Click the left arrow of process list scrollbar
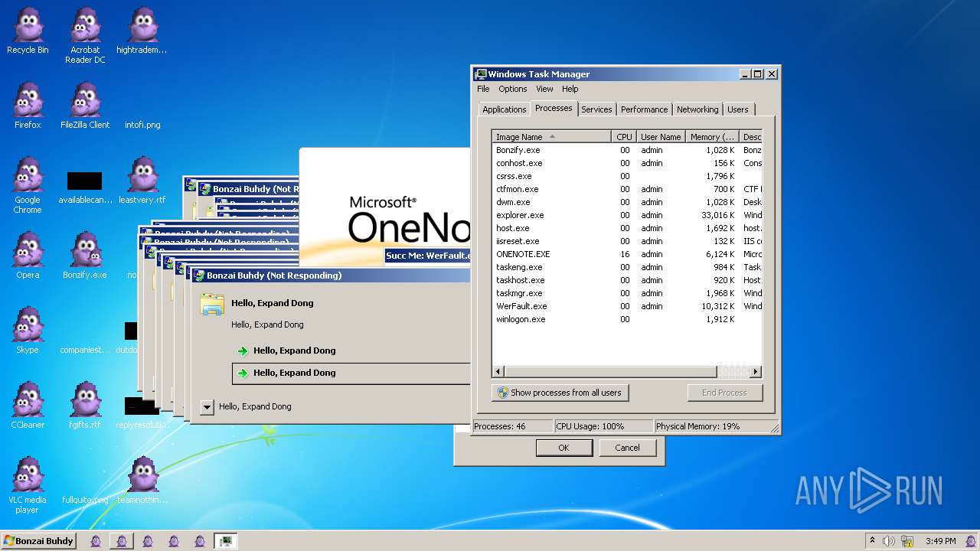This screenshot has height=551, width=980. (x=498, y=372)
